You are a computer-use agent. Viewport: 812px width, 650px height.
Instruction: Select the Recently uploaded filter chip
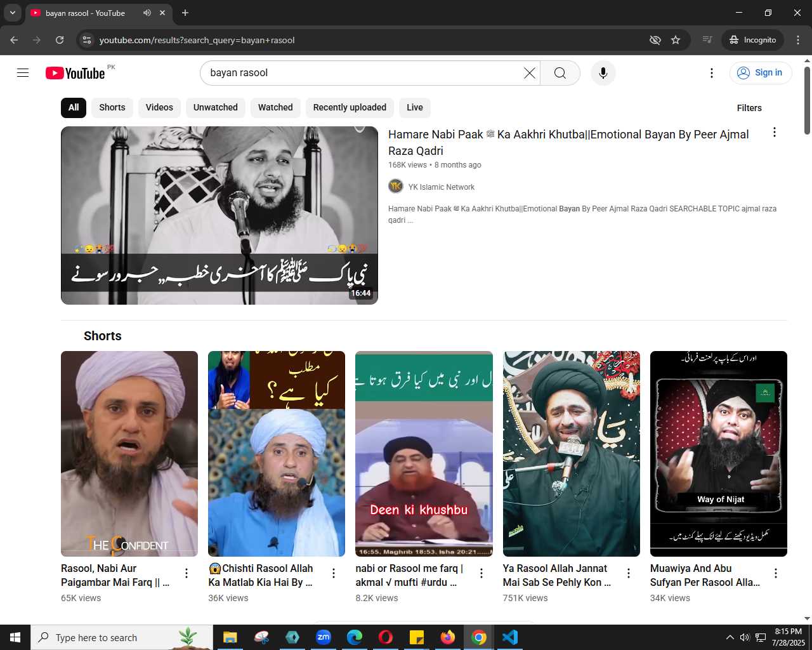coord(350,107)
